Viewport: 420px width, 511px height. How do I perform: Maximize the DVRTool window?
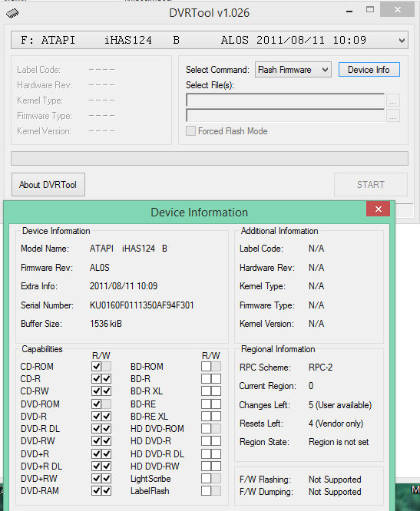[x=370, y=10]
